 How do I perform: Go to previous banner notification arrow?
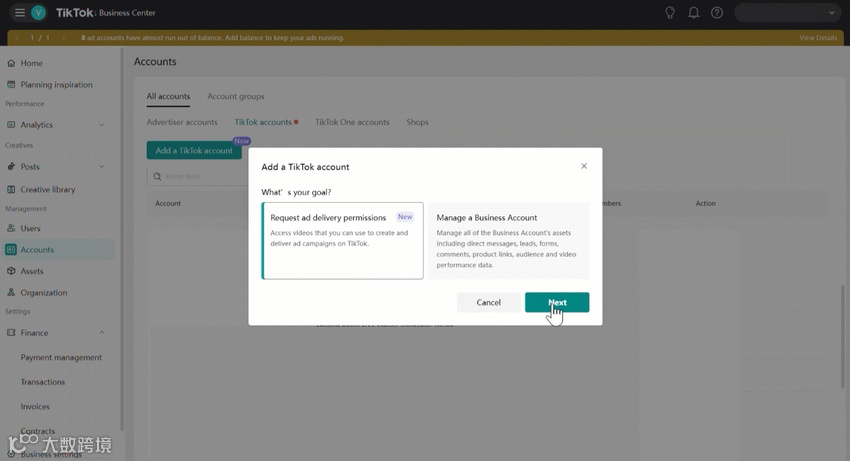17,37
